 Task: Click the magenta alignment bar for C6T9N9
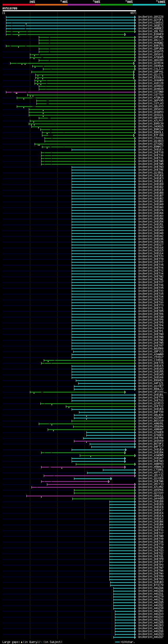click(70, 92)
